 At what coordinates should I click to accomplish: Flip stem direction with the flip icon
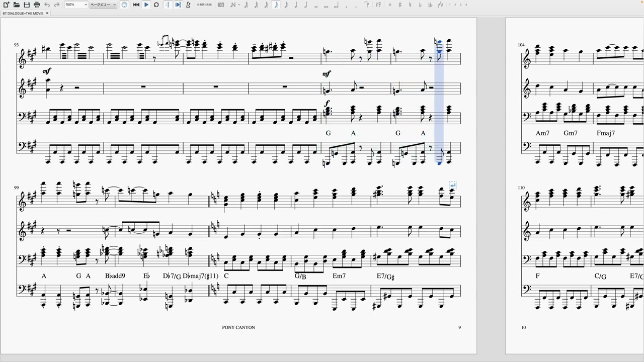(x=441, y=5)
